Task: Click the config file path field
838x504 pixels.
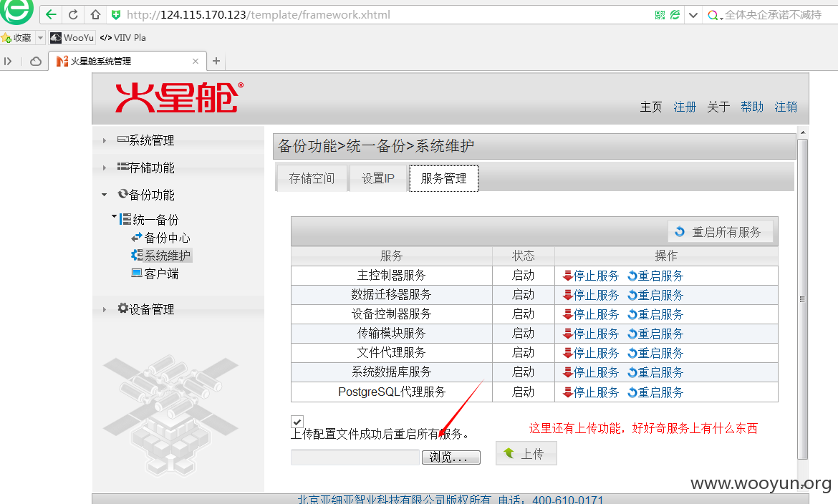Action: pyautogui.click(x=355, y=457)
